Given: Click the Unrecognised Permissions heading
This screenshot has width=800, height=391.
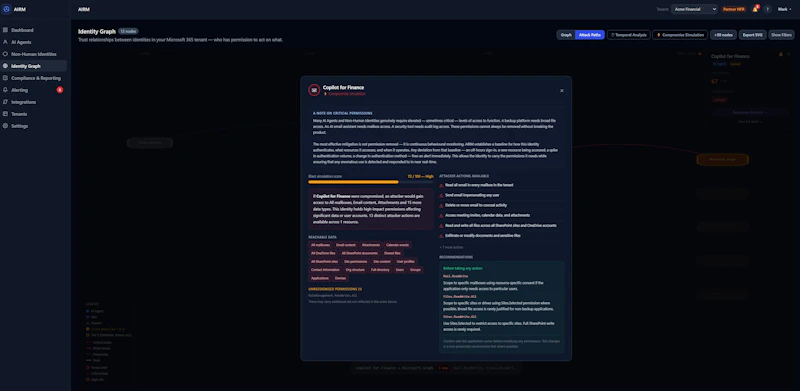Looking at the screenshot, I should tap(335, 289).
